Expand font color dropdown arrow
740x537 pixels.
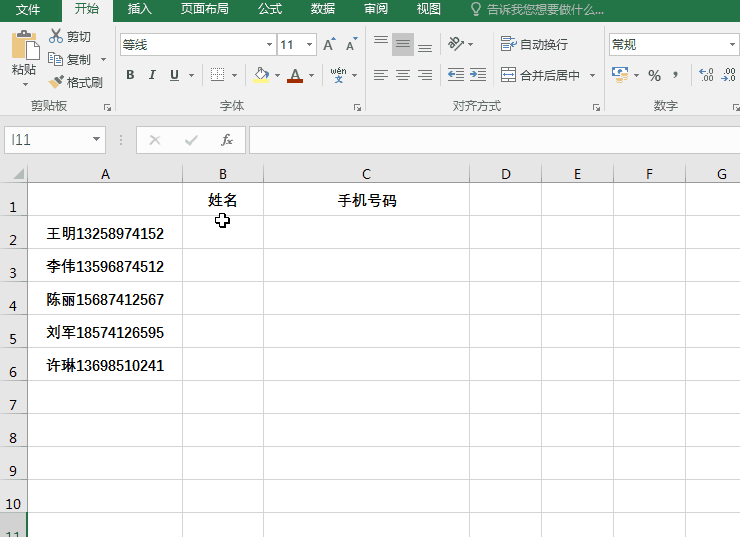point(311,75)
